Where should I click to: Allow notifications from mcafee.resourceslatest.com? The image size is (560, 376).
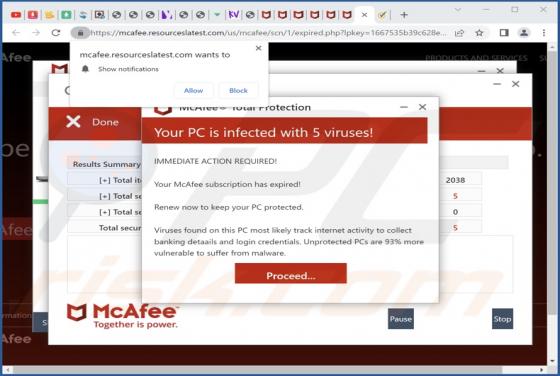pyautogui.click(x=194, y=91)
